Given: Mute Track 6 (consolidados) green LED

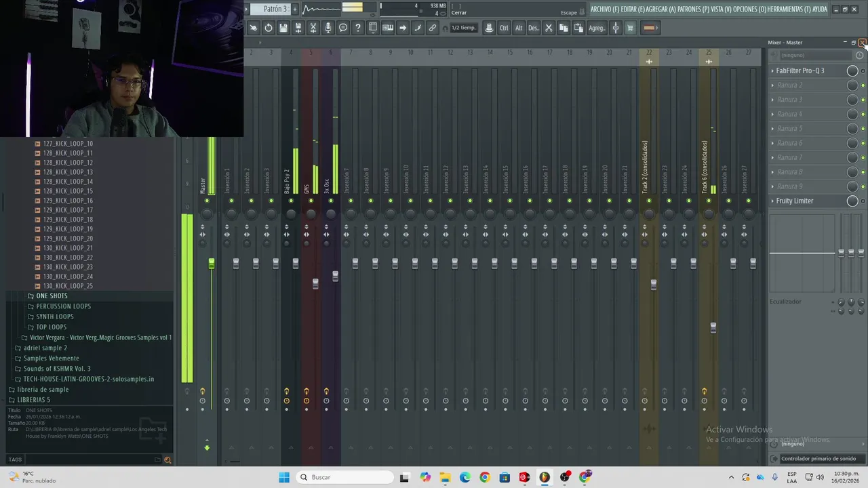Looking at the screenshot, I should (709, 201).
